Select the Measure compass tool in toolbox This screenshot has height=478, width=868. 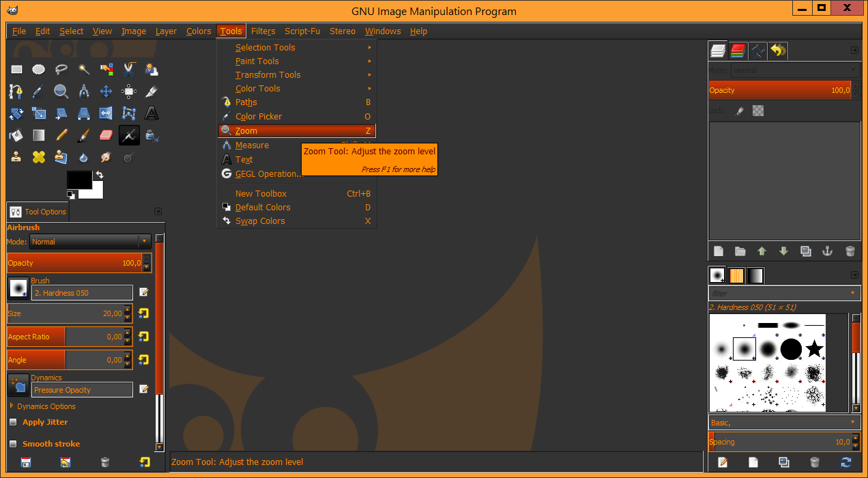84,92
